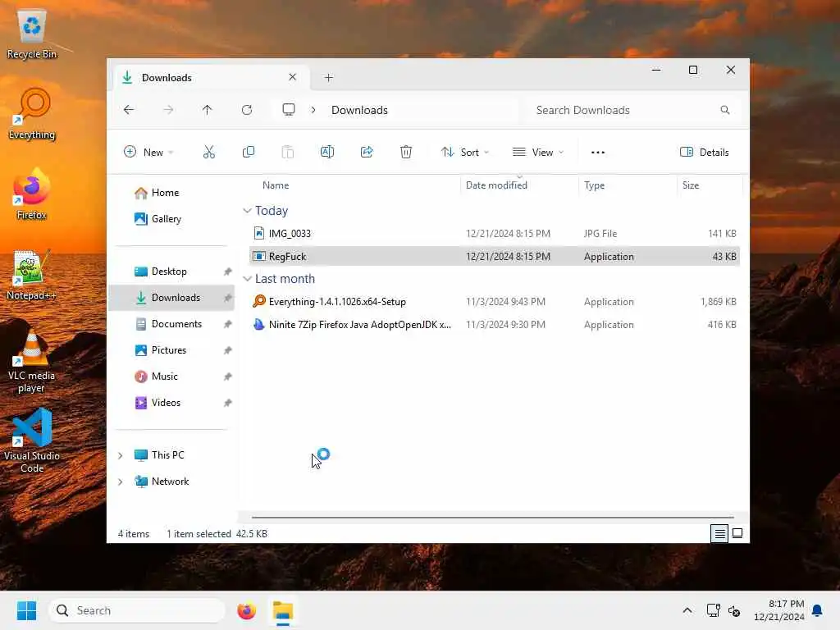Open the See more ellipsis menu

coord(598,152)
